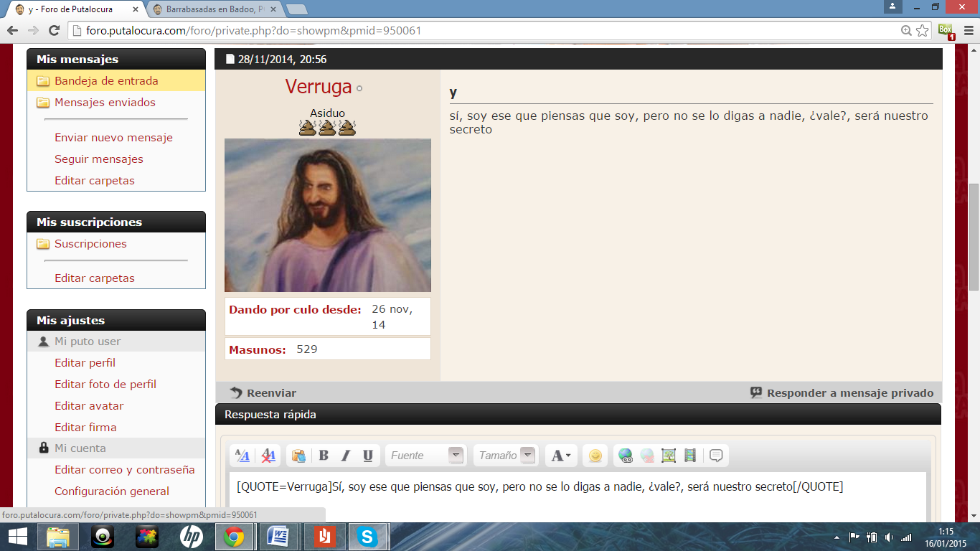Screen dimensions: 980x551
Task: Open the Chrome hamburger menu
Action: tap(969, 31)
